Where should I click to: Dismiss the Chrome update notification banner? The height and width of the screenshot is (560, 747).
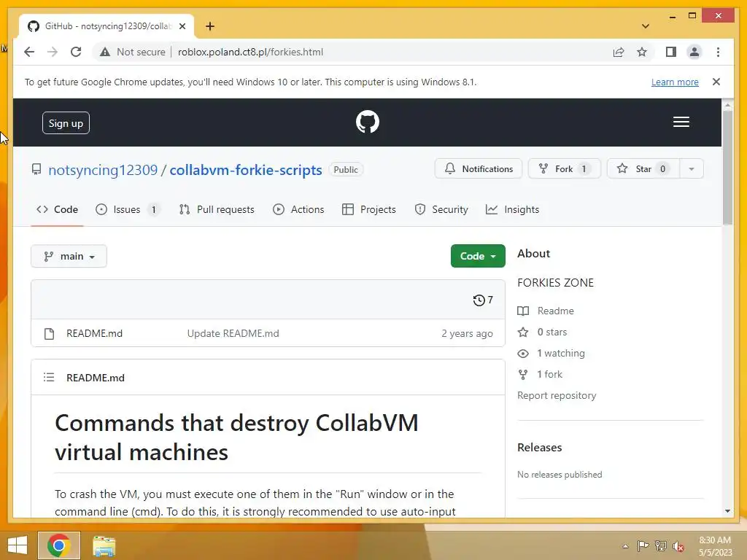[716, 82]
